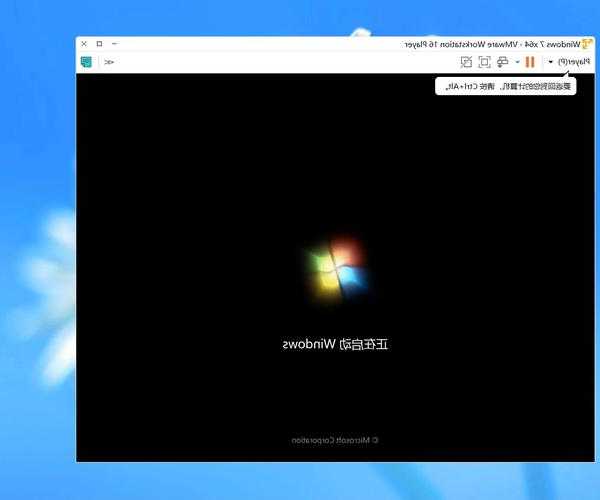
Task: Maximize the VMware Player window
Action: (x=99, y=44)
